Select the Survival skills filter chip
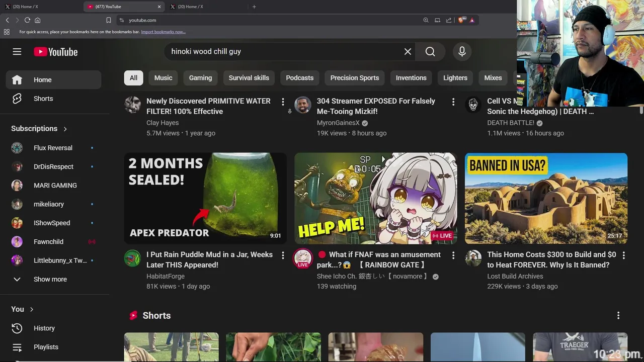The image size is (644, 362). pyautogui.click(x=249, y=78)
